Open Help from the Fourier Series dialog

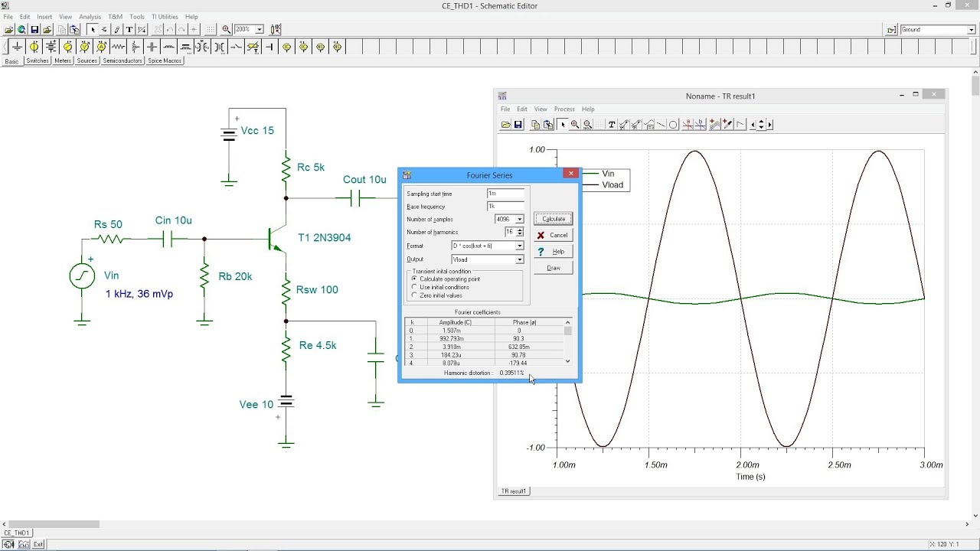pos(554,252)
